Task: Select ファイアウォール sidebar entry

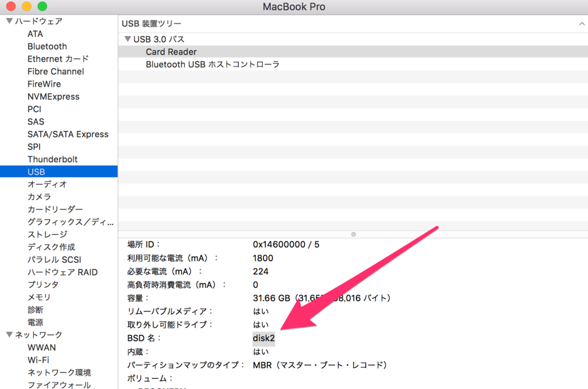Action: pyautogui.click(x=59, y=385)
